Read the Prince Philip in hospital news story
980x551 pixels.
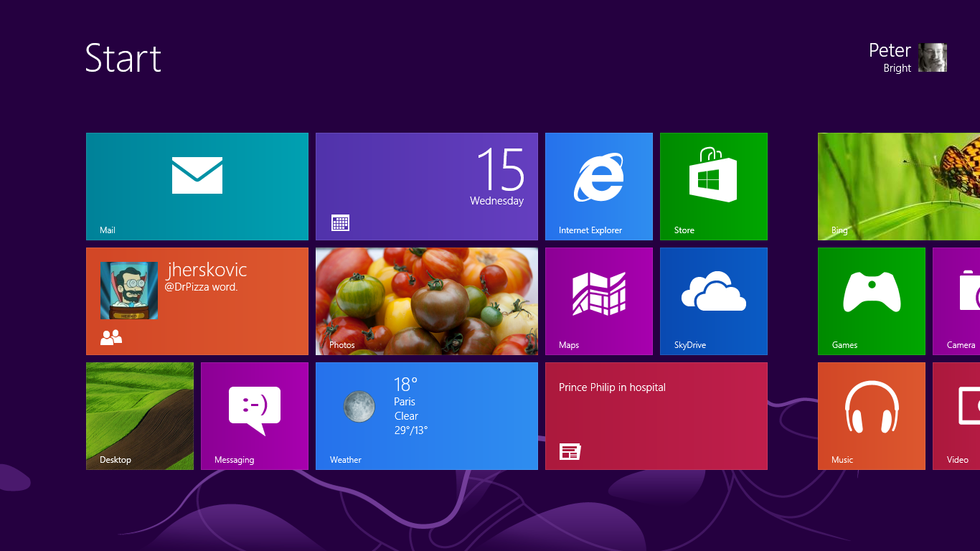click(x=656, y=416)
